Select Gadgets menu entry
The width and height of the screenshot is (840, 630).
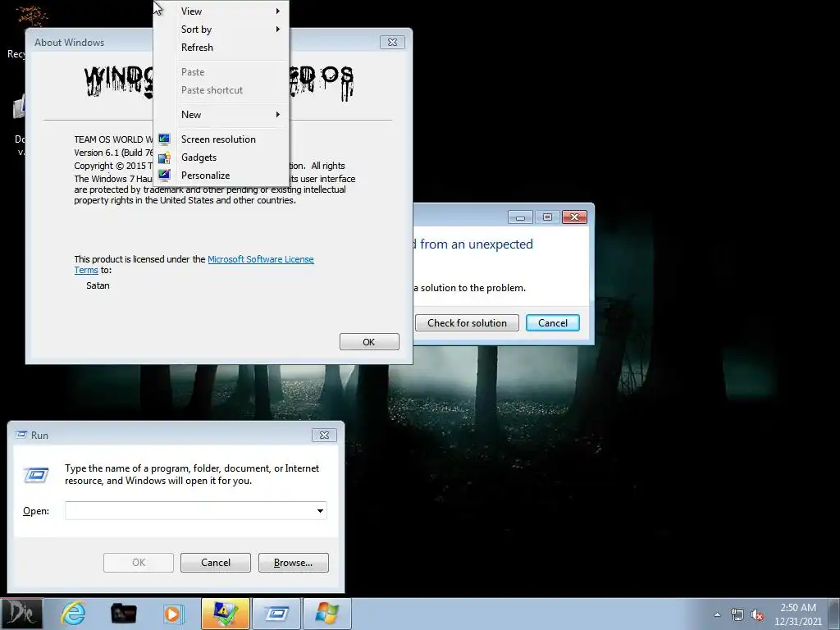221,157
